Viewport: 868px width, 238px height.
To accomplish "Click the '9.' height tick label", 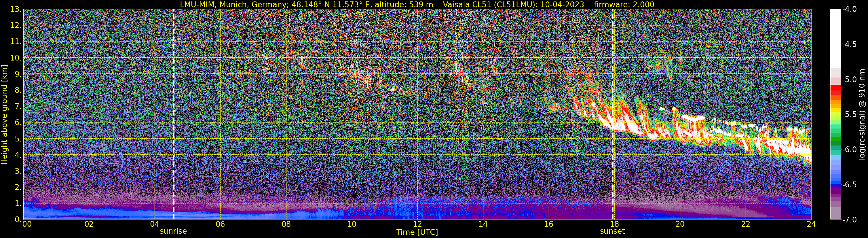I will click(18, 74).
